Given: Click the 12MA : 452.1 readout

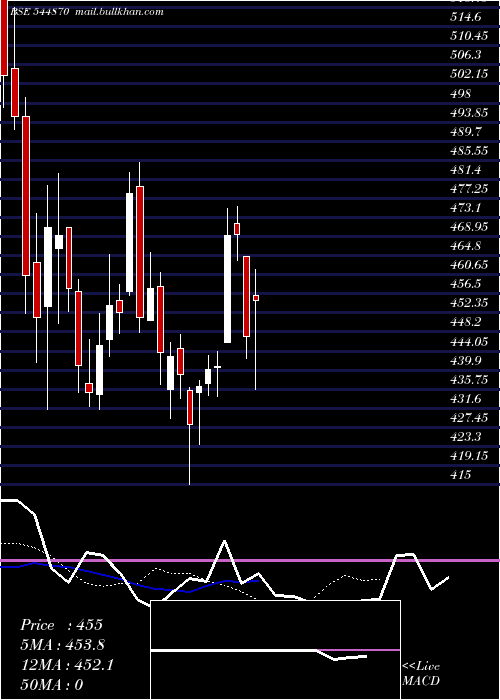Looking at the screenshot, I should click(67, 665).
